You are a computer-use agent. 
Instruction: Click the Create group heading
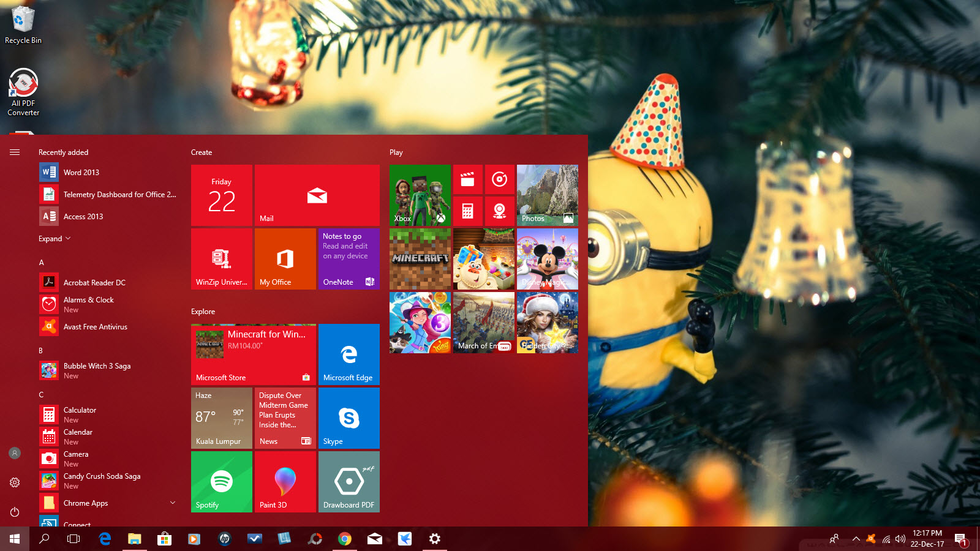tap(202, 152)
